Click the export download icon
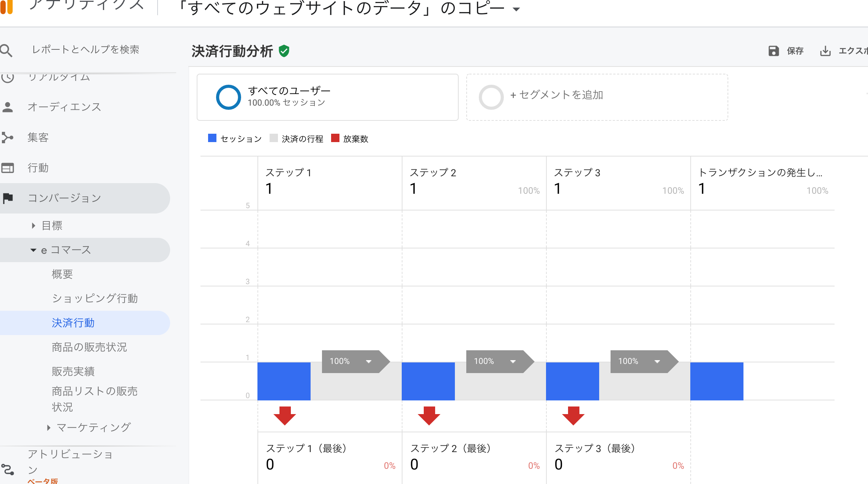Screen dimensions: 868x484 (825, 51)
